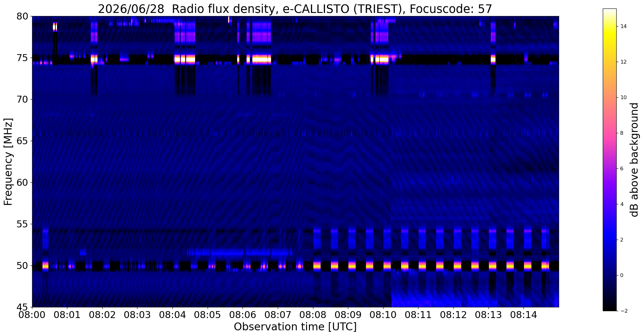644x336 pixels.
Task: Select the 50 MHz frequency tick label
Action: point(22,266)
